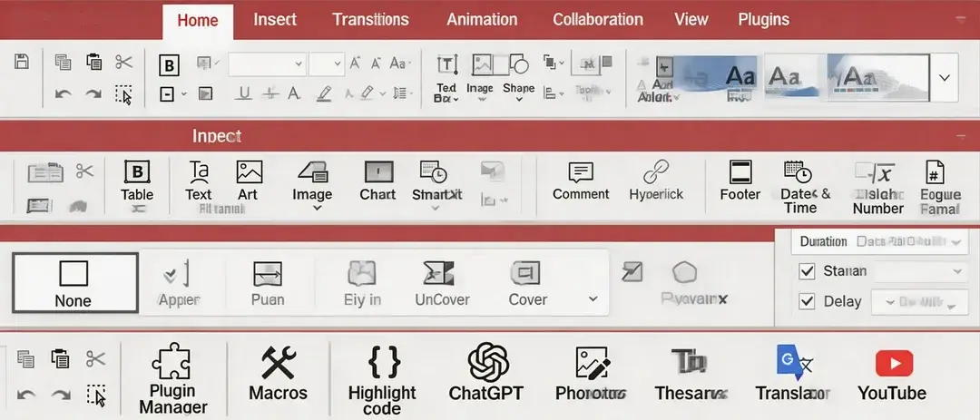Select the third Aa theme thumbnail

877,77
